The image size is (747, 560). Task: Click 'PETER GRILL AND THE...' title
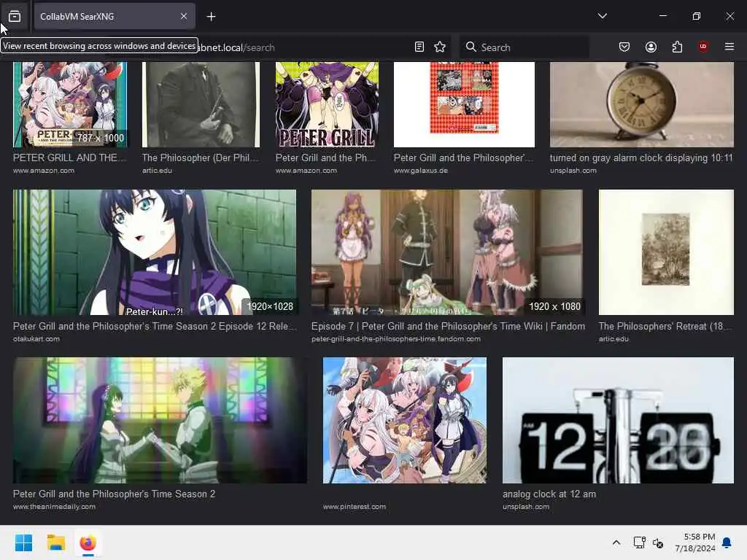69,157
